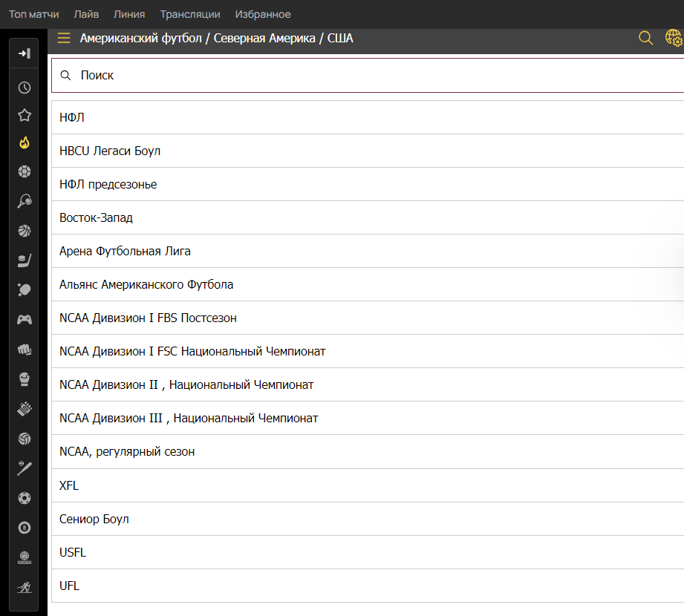684x616 pixels.
Task: Open the НФЛ league row
Action: [x=368, y=117]
